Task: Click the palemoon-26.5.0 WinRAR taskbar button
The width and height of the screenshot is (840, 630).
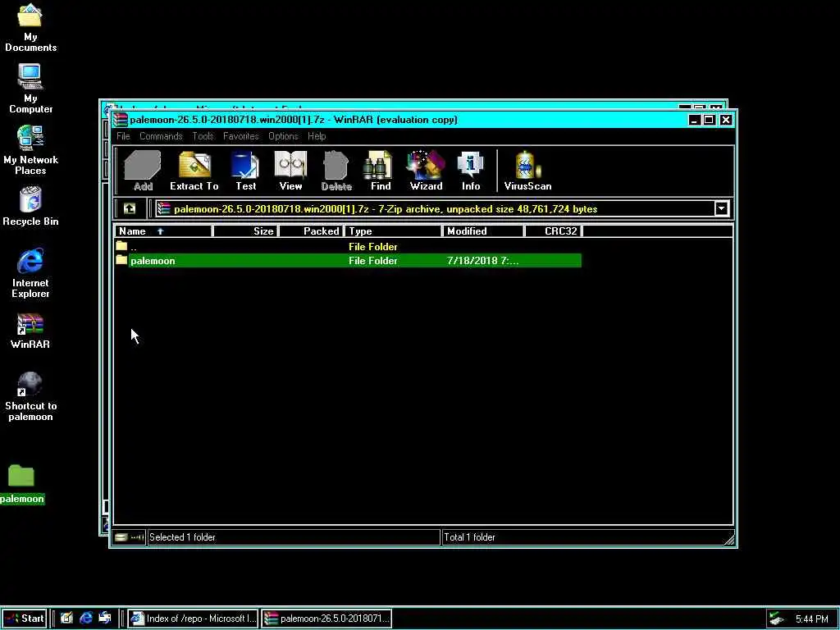Action: coord(326,619)
